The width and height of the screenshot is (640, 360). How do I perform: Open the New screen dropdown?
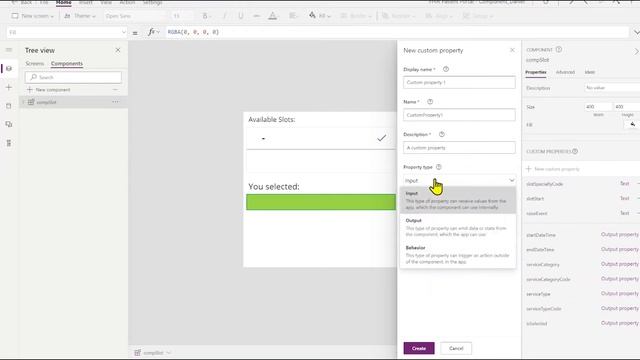(33, 16)
